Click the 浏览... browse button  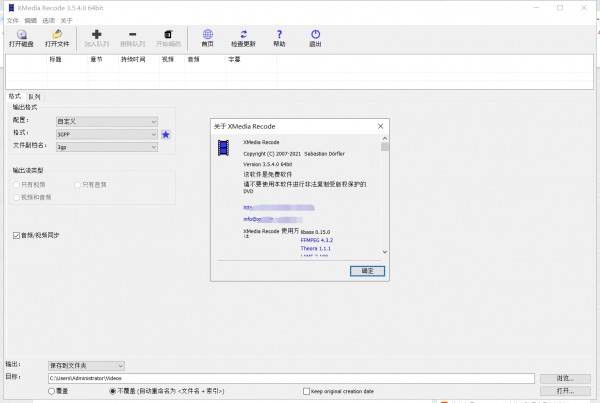click(x=565, y=379)
